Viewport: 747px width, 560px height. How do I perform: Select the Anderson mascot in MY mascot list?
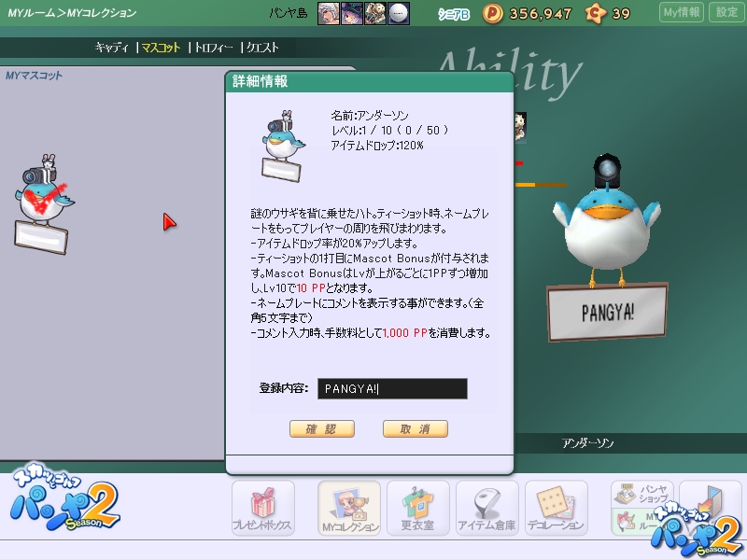44,203
